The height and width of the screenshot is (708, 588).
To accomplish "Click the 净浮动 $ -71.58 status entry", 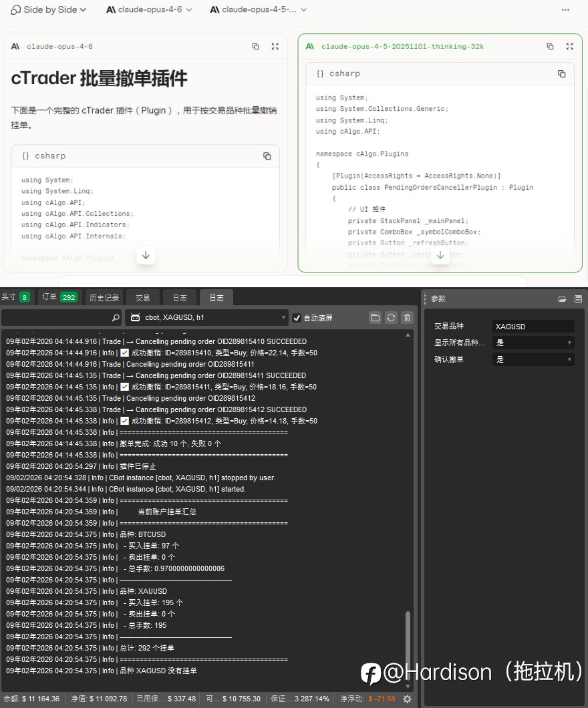I will point(367,699).
